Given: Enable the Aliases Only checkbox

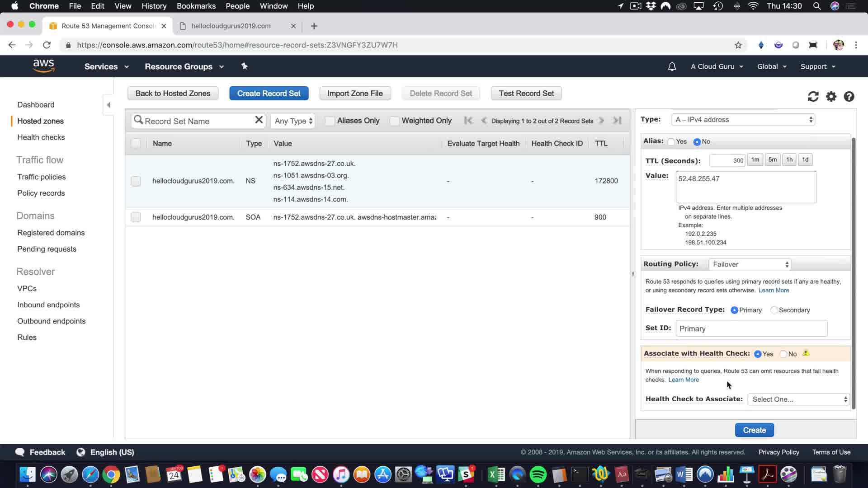Looking at the screenshot, I should (x=330, y=121).
